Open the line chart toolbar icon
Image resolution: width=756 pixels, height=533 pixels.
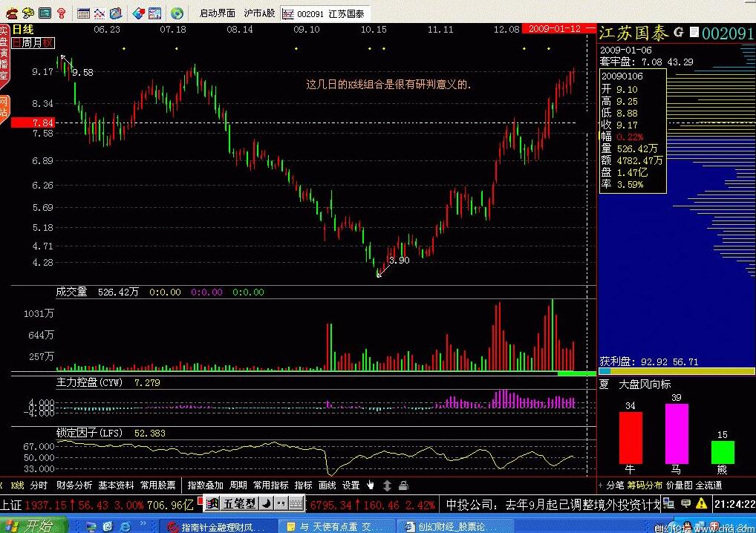(x=100, y=13)
